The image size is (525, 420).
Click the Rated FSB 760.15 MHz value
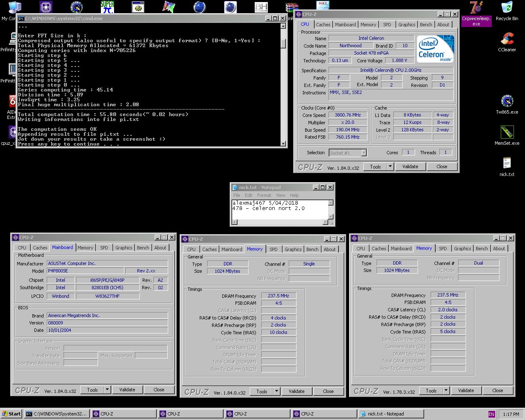pyautogui.click(x=348, y=137)
